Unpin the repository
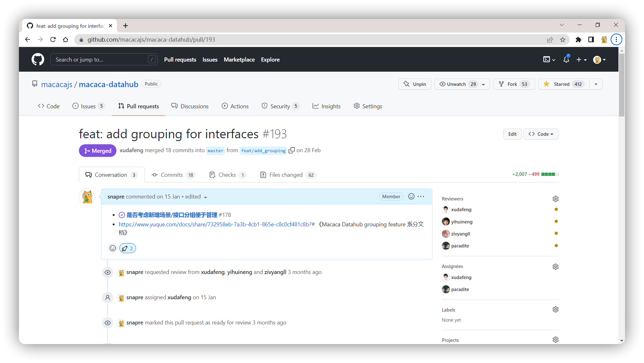 [414, 84]
